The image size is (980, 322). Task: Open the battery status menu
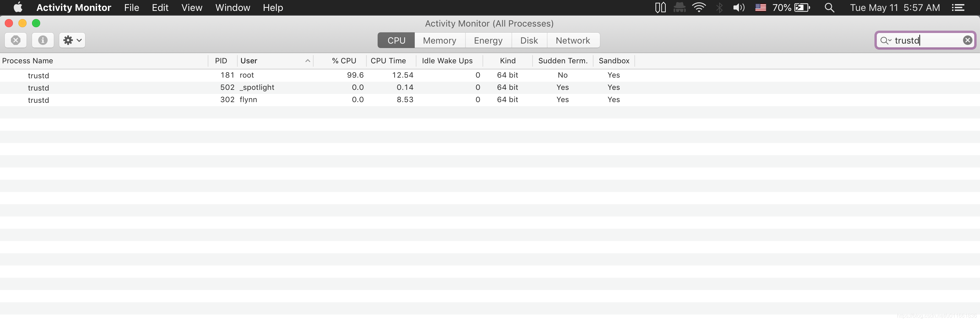(791, 7)
